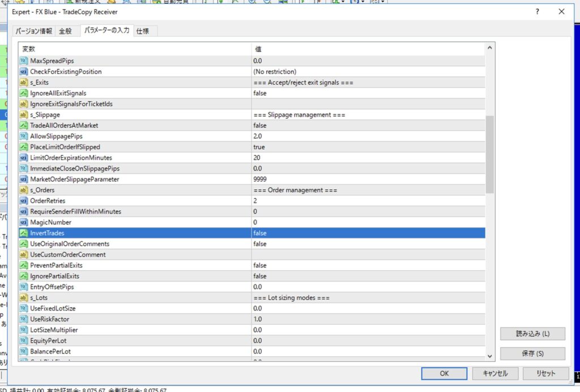
Task: Click the icon beside UseFixedLotSize
Action: click(24, 308)
